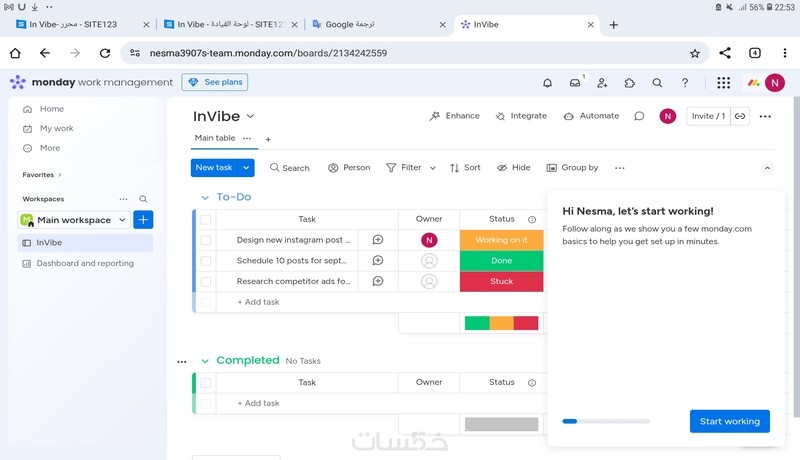Go to the browser home page
The image size is (800, 460).
[x=15, y=53]
